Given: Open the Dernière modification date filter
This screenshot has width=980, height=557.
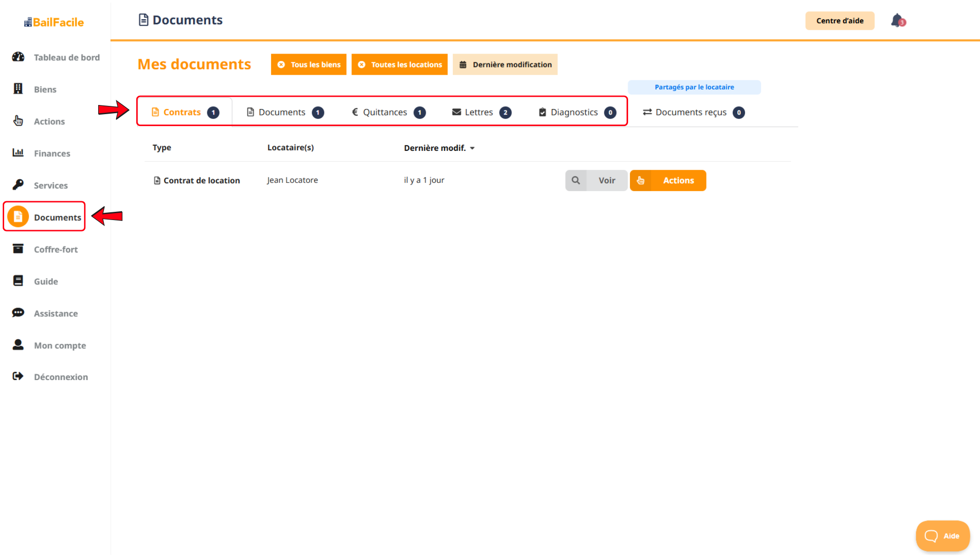Looking at the screenshot, I should [x=505, y=65].
